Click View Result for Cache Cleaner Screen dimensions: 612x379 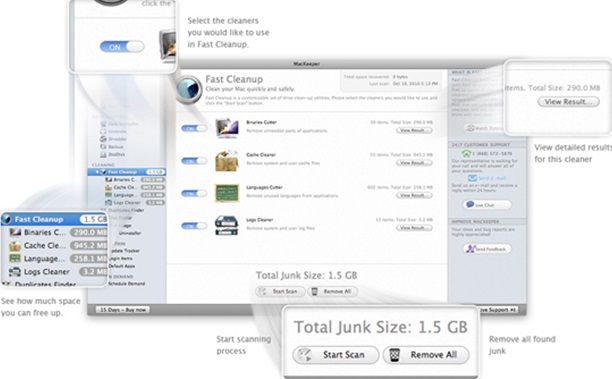click(414, 162)
